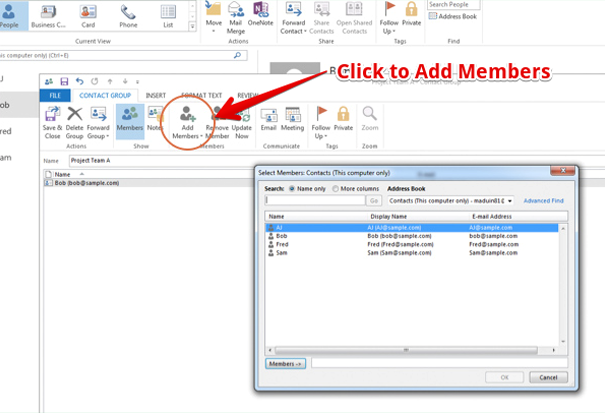Viewport: 605px width, 413px height.
Task: Expand the Address Book dropdown
Action: pos(510,201)
